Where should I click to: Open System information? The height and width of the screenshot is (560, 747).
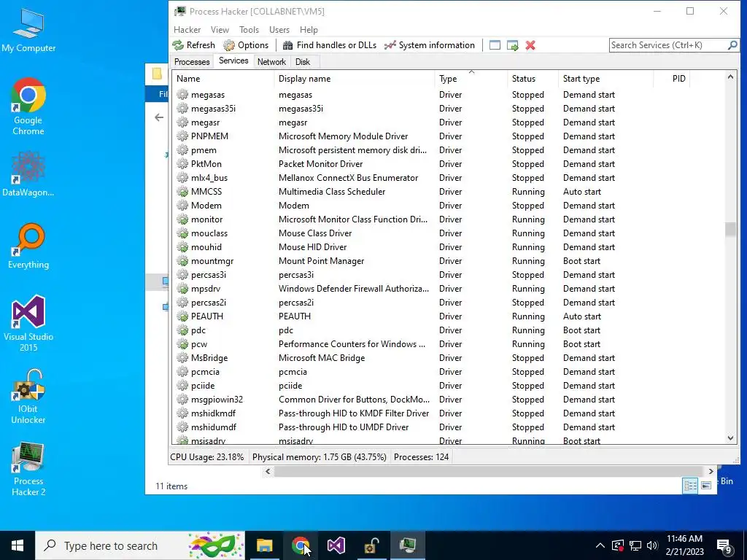[430, 45]
